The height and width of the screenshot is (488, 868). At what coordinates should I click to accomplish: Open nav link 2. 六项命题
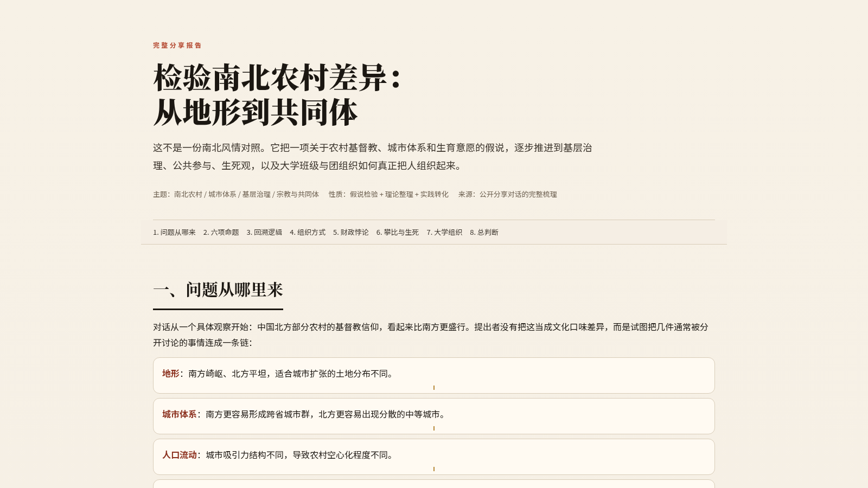221,232
